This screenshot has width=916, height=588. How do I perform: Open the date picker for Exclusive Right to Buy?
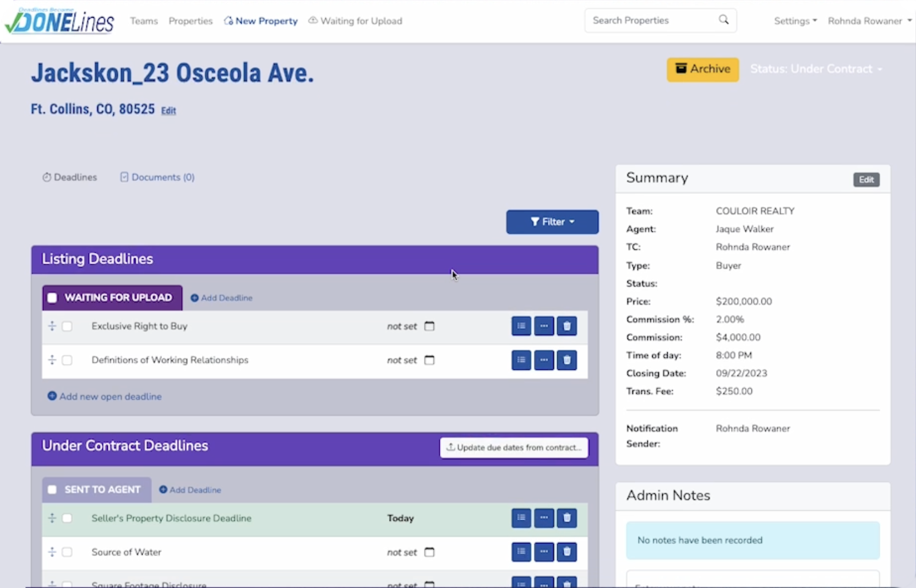point(429,326)
